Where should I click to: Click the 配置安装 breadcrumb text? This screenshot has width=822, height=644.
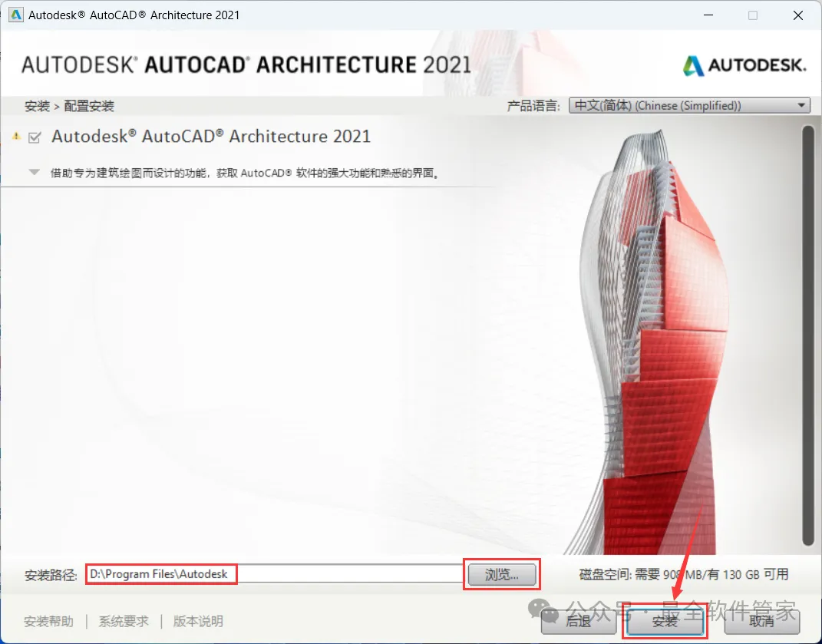[89, 106]
